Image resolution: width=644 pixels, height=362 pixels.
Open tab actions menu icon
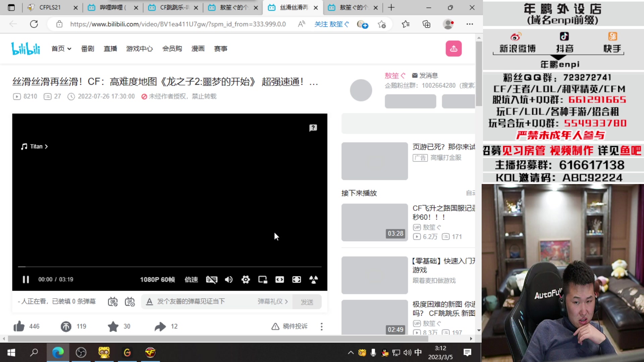(x=11, y=7)
